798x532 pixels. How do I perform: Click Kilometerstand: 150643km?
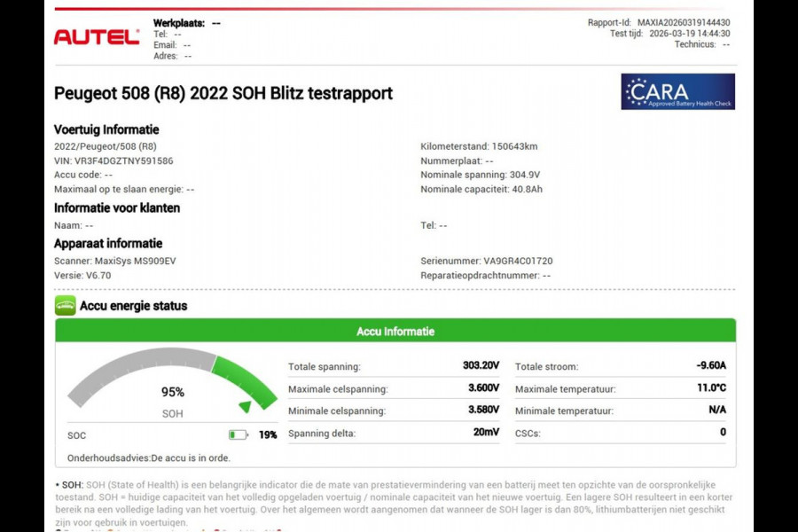479,146
